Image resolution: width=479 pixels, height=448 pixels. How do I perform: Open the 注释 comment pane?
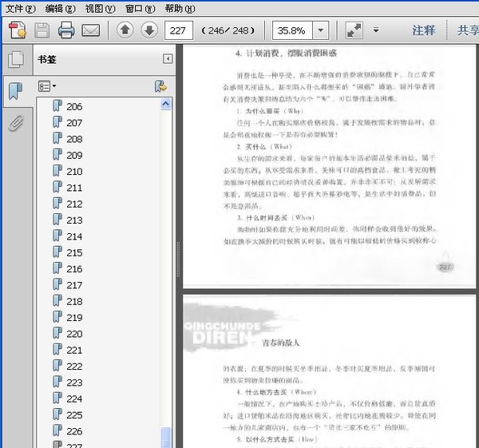coord(424,31)
